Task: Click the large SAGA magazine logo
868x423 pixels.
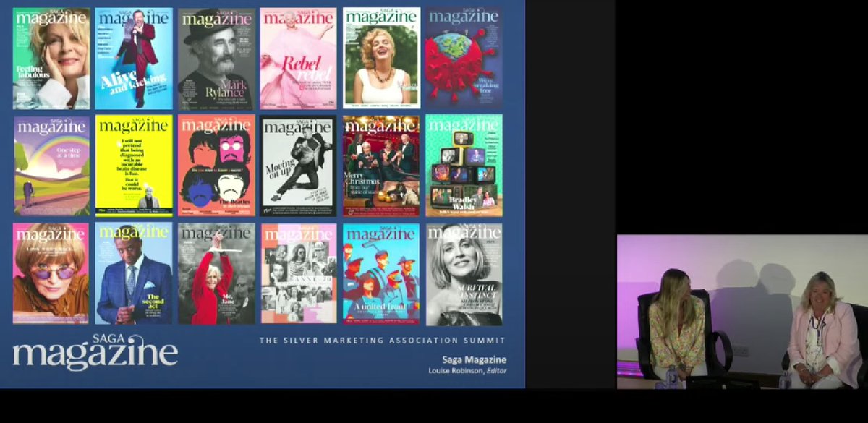Action: point(95,351)
